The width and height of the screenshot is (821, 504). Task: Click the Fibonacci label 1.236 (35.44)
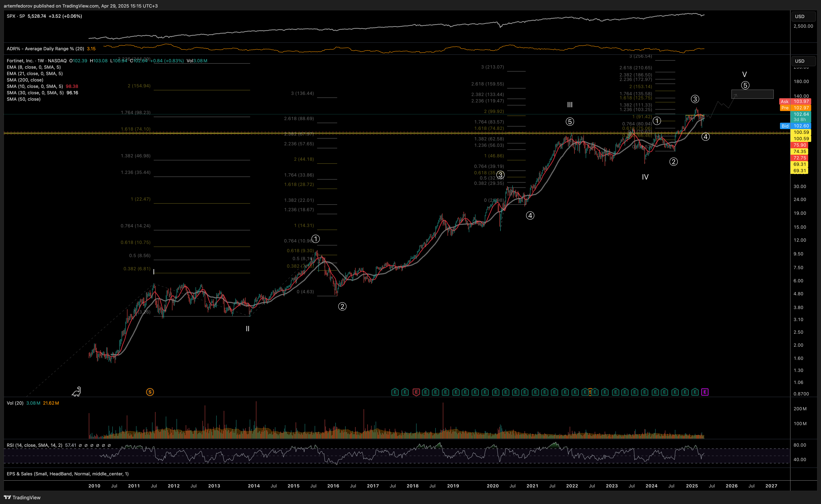(x=135, y=172)
